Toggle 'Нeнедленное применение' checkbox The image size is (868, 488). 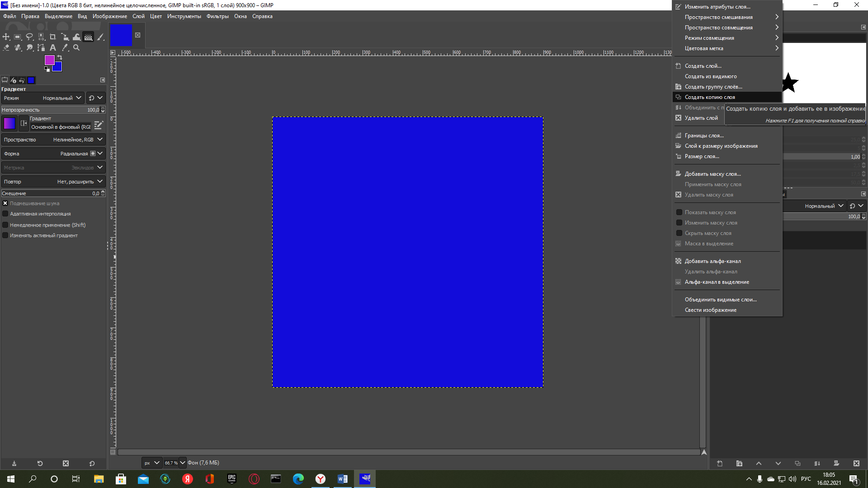click(5, 225)
